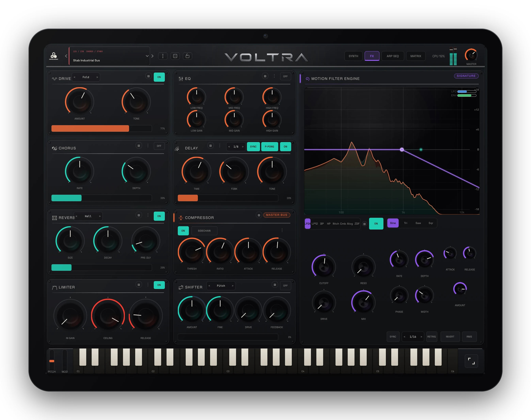531x420 pixels.
Task: Click the Another Machines logo icon
Action: 54,56
